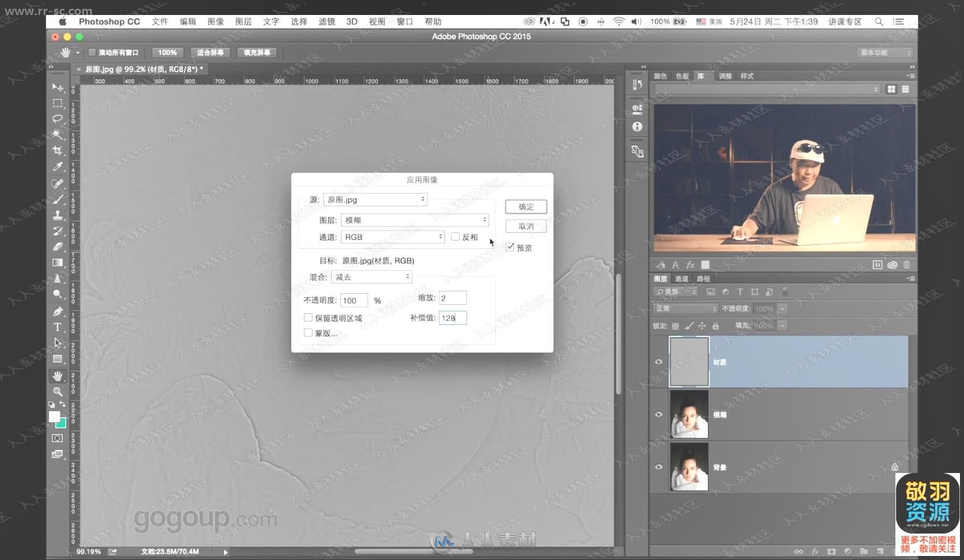Open the 图像 menu
Image resolution: width=964 pixels, height=560 pixels.
216,21
